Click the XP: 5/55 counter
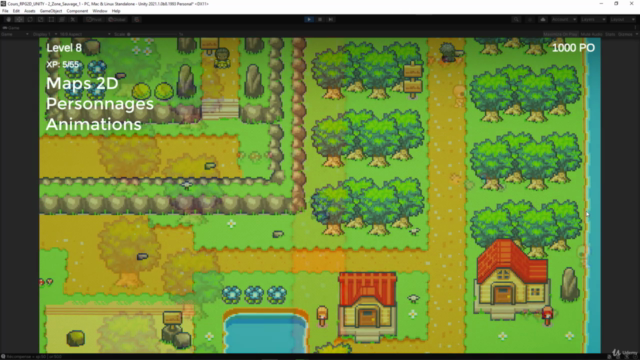640x360 pixels. (62, 64)
